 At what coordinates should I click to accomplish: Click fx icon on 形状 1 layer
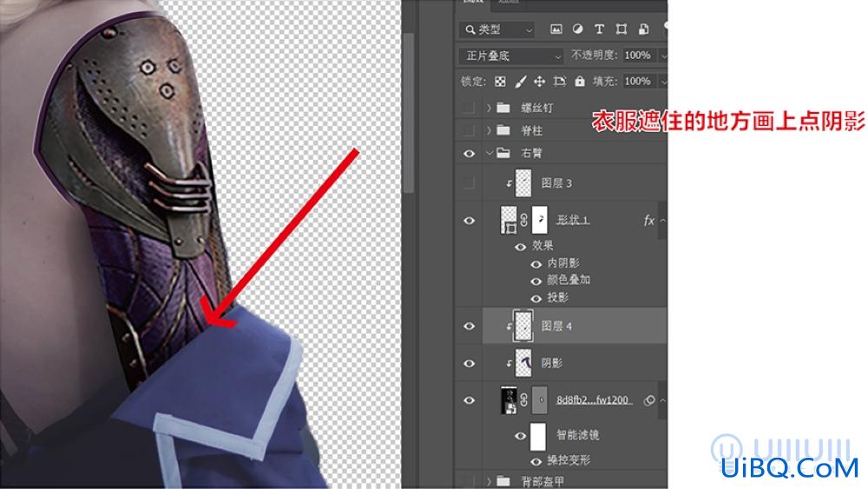click(648, 221)
